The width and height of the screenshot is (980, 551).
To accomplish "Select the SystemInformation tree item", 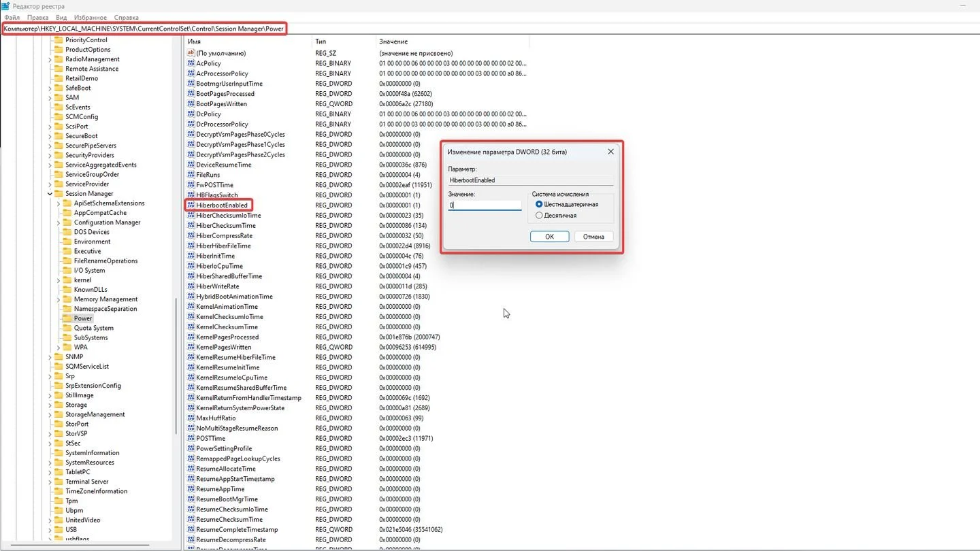I will pyautogui.click(x=93, y=453).
